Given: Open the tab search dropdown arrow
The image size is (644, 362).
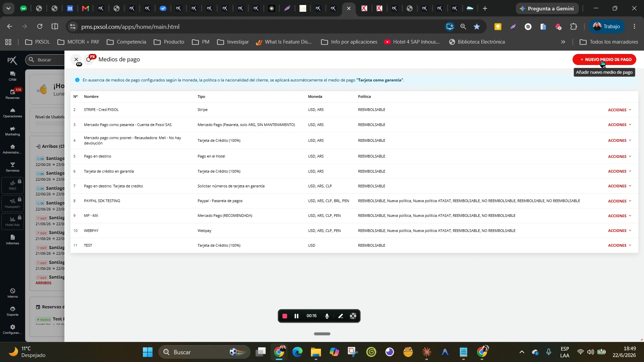Looking at the screenshot, I should [x=8, y=8].
